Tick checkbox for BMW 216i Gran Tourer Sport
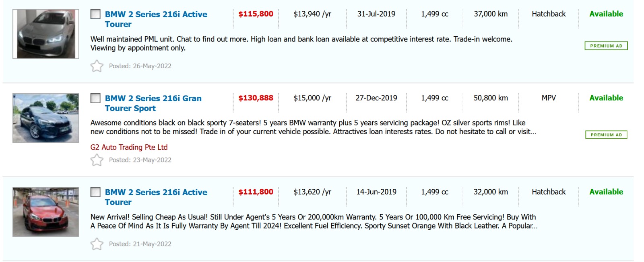The image size is (644, 262). (95, 98)
